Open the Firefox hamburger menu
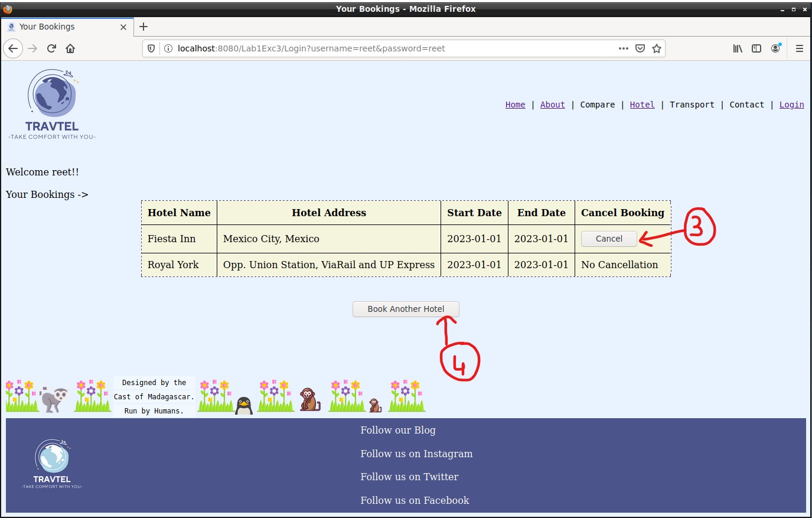812x518 pixels. [x=800, y=48]
